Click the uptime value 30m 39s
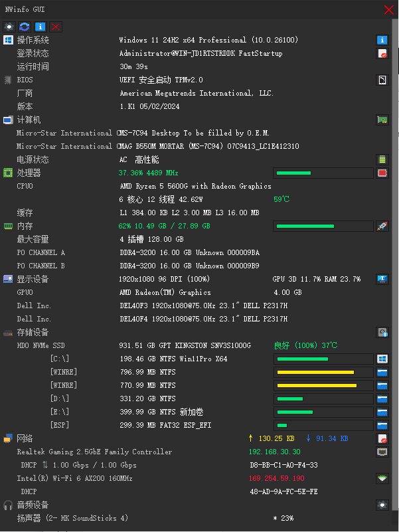Screen dimensions: 399x532 click(x=133, y=66)
